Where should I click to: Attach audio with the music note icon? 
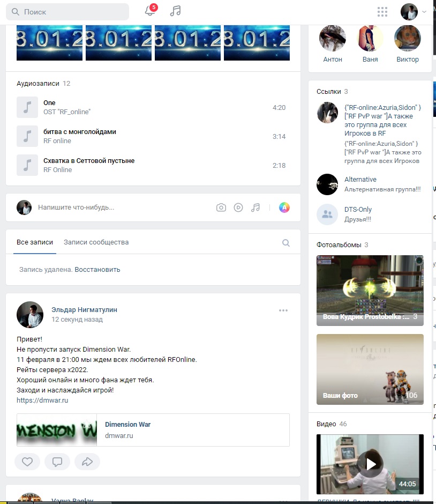point(255,207)
